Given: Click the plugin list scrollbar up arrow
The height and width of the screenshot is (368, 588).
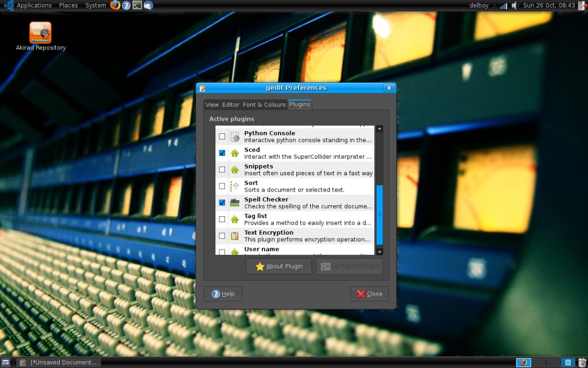Looking at the screenshot, I should 380,129.
